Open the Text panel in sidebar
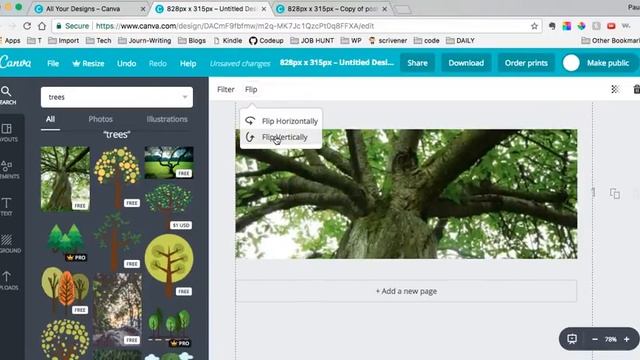 pyautogui.click(x=7, y=207)
